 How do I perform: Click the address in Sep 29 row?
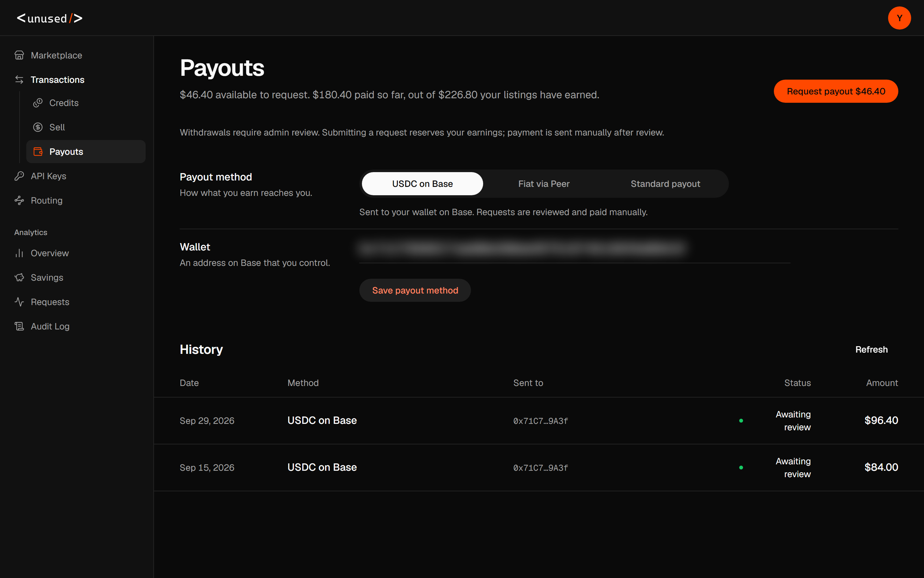(x=541, y=421)
